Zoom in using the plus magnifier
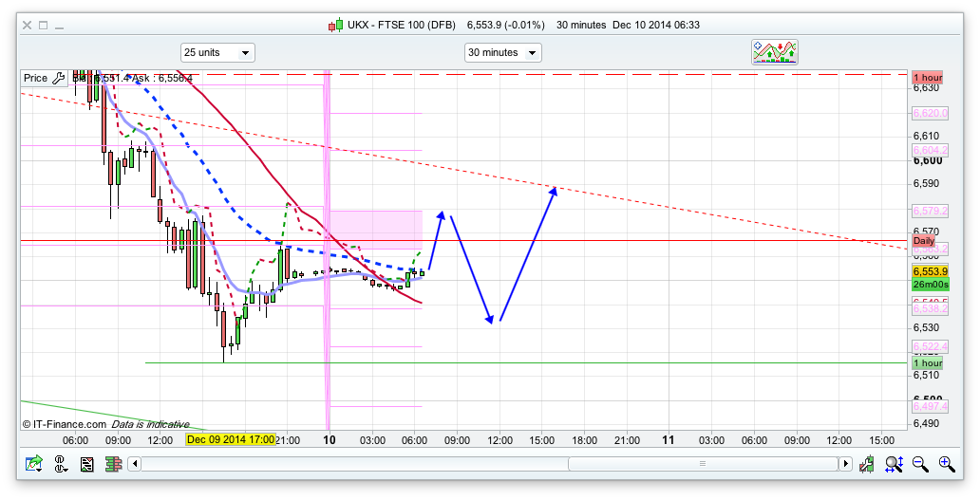 point(947,464)
